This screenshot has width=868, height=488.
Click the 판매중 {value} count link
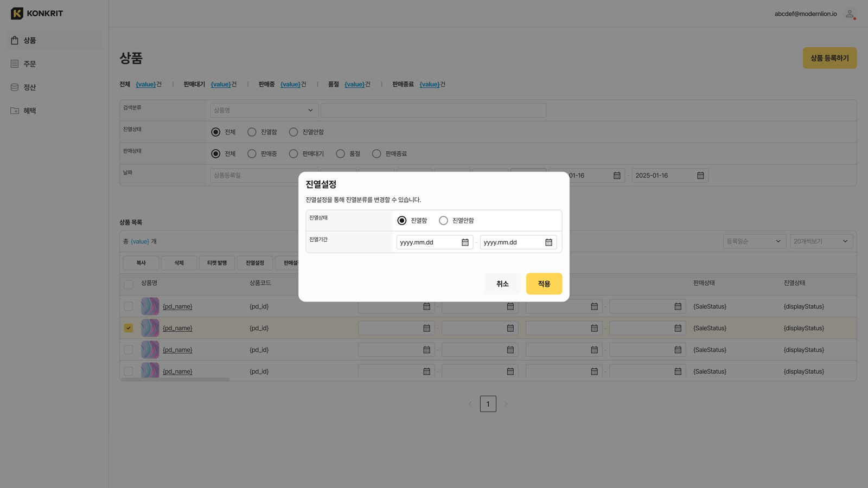[x=290, y=85]
